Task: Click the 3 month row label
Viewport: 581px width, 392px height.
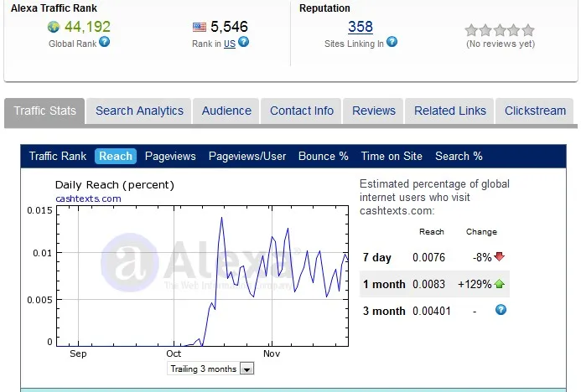Action: 384,311
